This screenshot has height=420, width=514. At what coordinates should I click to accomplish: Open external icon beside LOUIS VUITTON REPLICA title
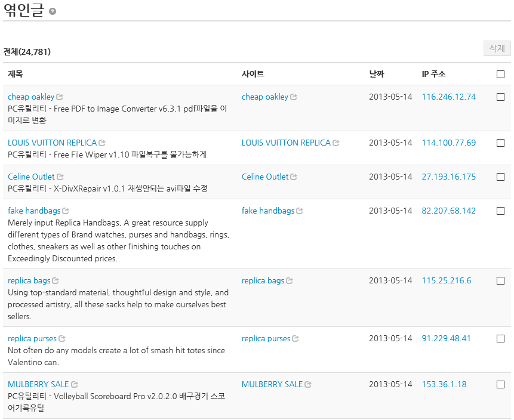pos(102,143)
